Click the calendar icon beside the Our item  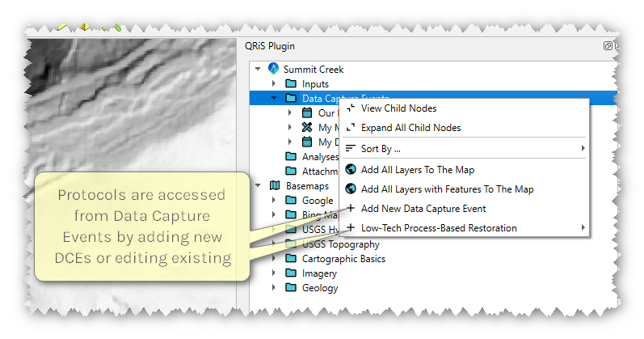click(x=307, y=113)
